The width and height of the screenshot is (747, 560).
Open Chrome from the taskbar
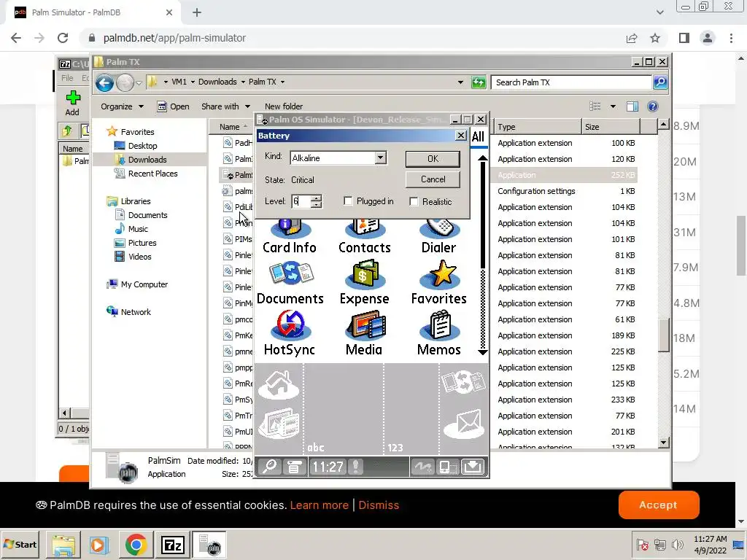[x=136, y=545]
